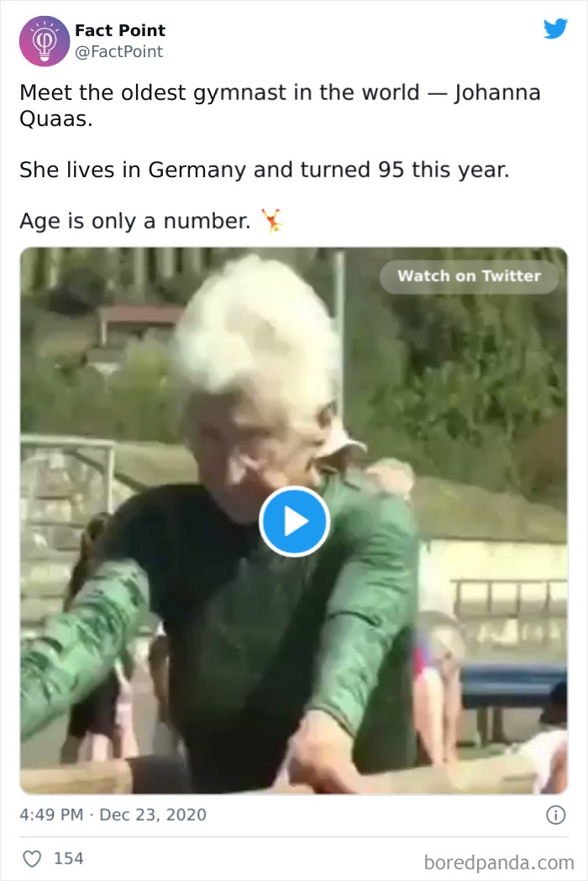This screenshot has width=588, height=881.
Task: Click the 154 likes count
Action: pyautogui.click(x=69, y=858)
